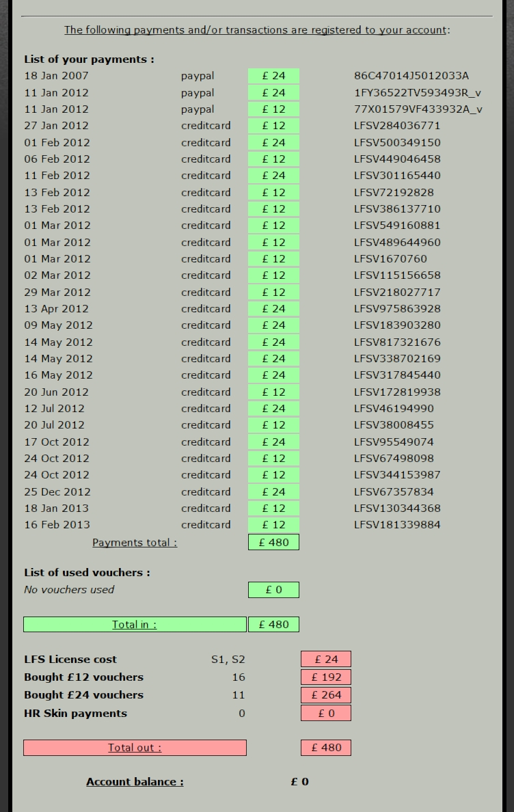514x812 pixels.
Task: Click reference LFSV130344368
Action: pyautogui.click(x=397, y=509)
